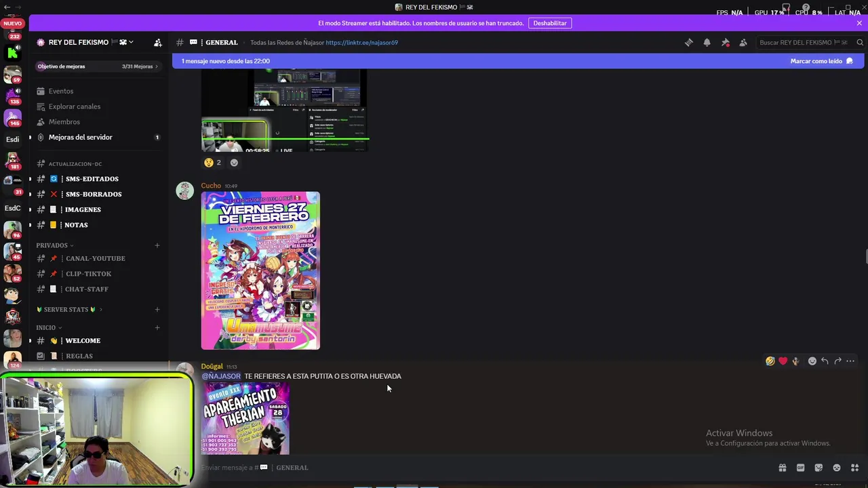Screen dimensions: 868x488
Task: Open the stream screenshot image at top
Action: point(285,110)
